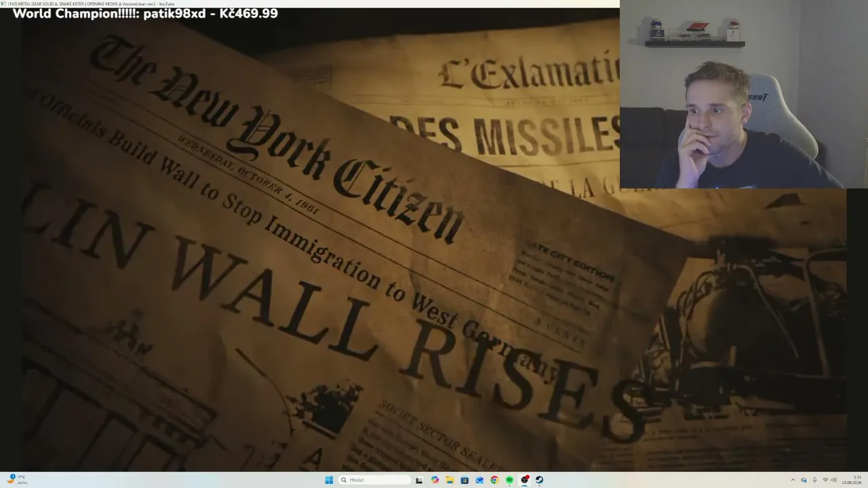This screenshot has height=488, width=868.
Task: Open the OBS Studio taskbar icon
Action: [x=524, y=480]
